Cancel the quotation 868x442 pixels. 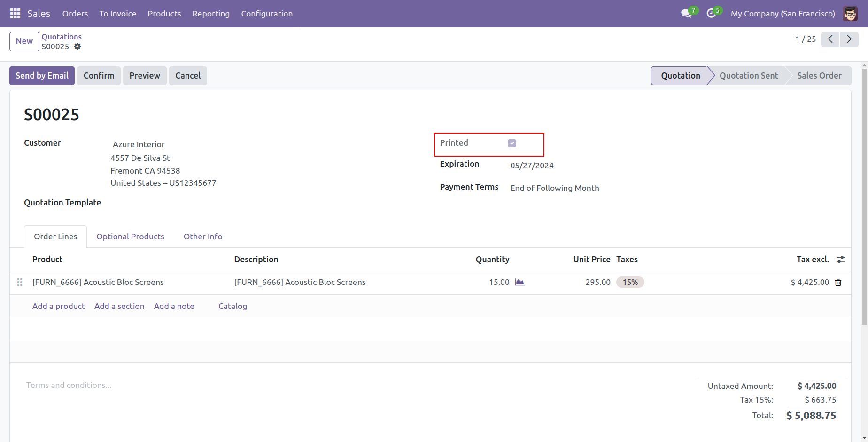[188, 76]
